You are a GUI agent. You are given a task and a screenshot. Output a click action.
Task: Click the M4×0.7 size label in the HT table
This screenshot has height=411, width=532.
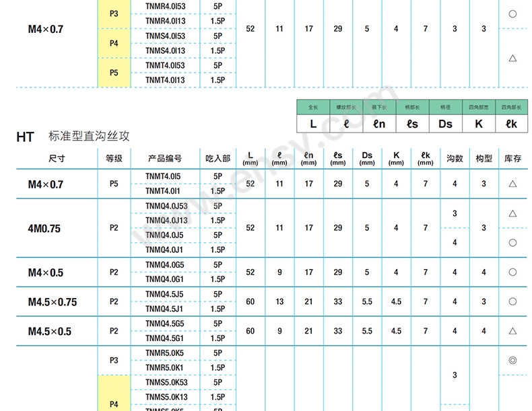tap(46, 185)
